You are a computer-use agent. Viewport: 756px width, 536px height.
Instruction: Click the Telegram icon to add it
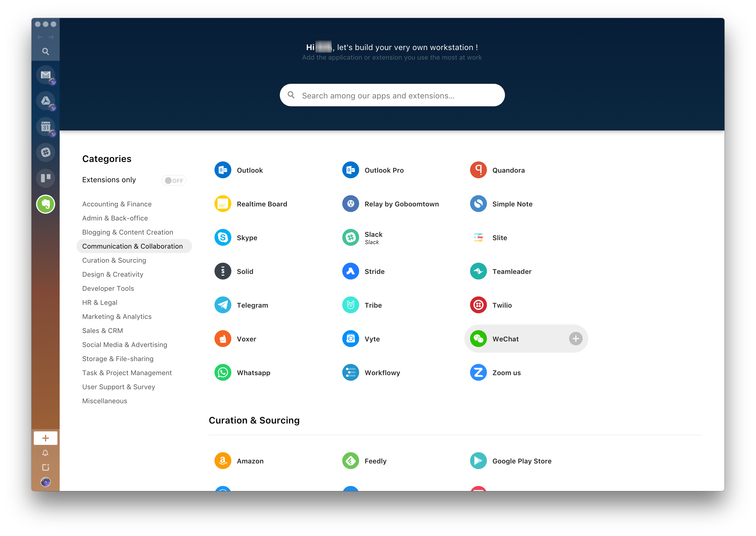coord(223,305)
